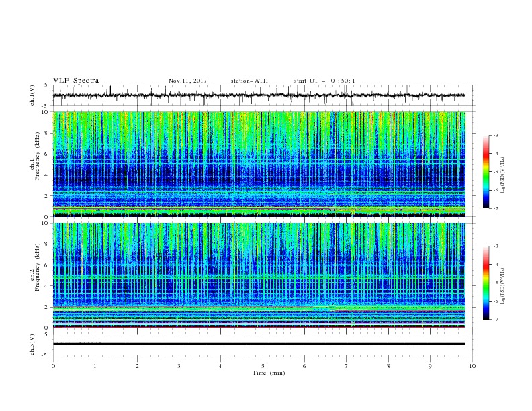
Task: Click the ch.2 PSD color scale bar
Action: coord(486,283)
